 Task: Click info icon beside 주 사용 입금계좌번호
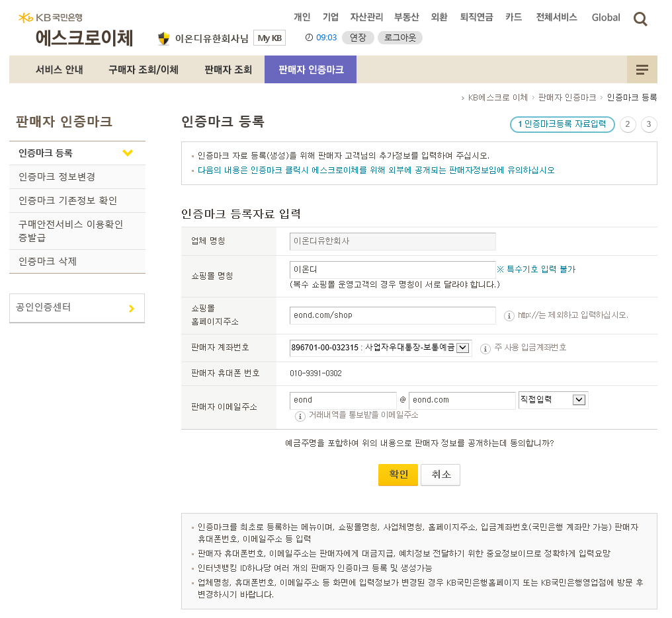pyautogui.click(x=485, y=348)
